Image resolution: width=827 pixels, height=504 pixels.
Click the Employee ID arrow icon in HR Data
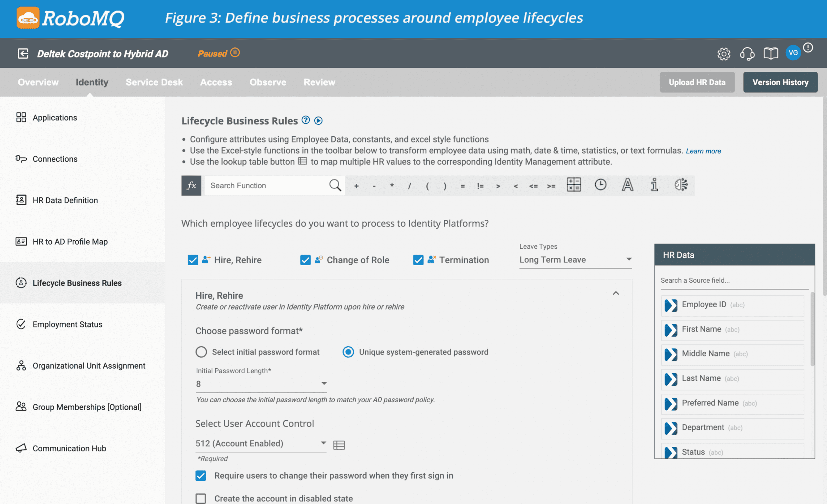point(671,305)
